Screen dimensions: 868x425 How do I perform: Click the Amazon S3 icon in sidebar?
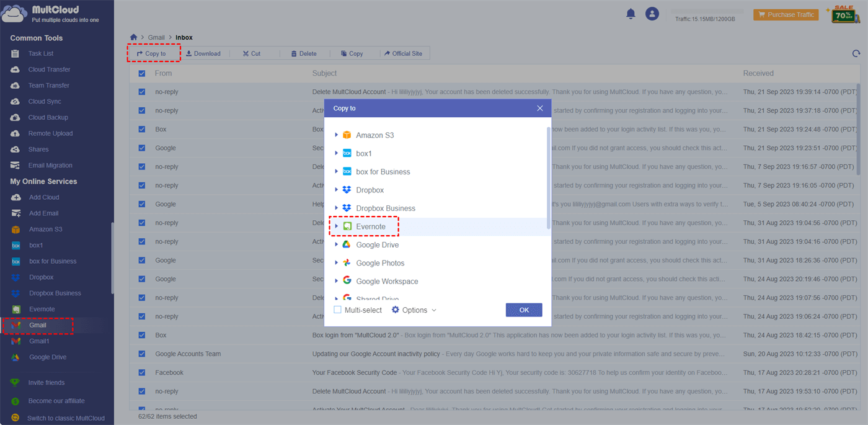[16, 230]
